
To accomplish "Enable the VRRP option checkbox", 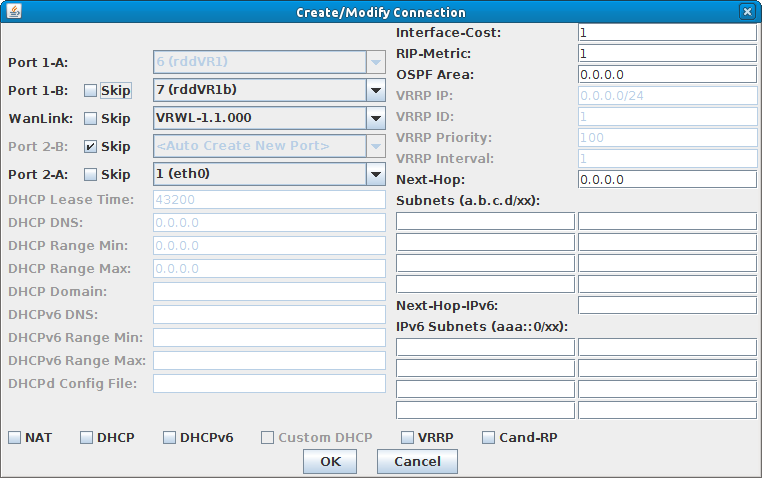I will [407, 438].
